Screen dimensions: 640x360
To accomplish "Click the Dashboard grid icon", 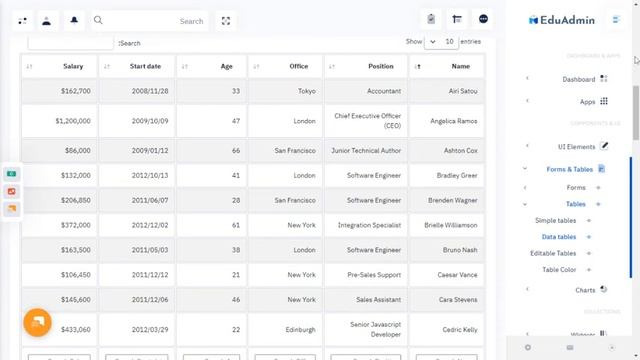I will [x=604, y=79].
